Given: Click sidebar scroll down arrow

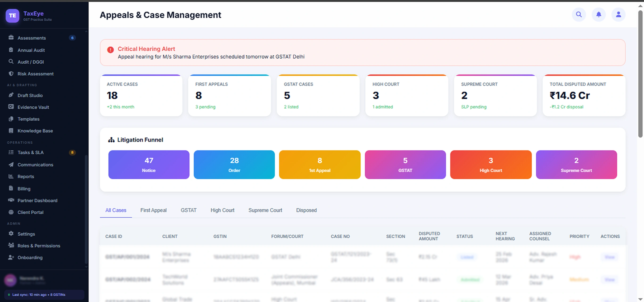Looking at the screenshot, I should coord(86,267).
